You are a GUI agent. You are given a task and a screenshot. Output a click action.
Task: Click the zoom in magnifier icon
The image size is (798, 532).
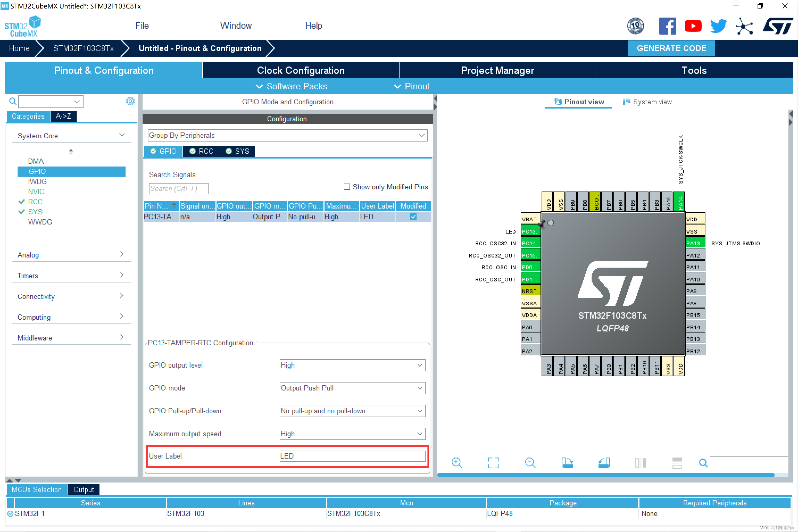coord(457,463)
